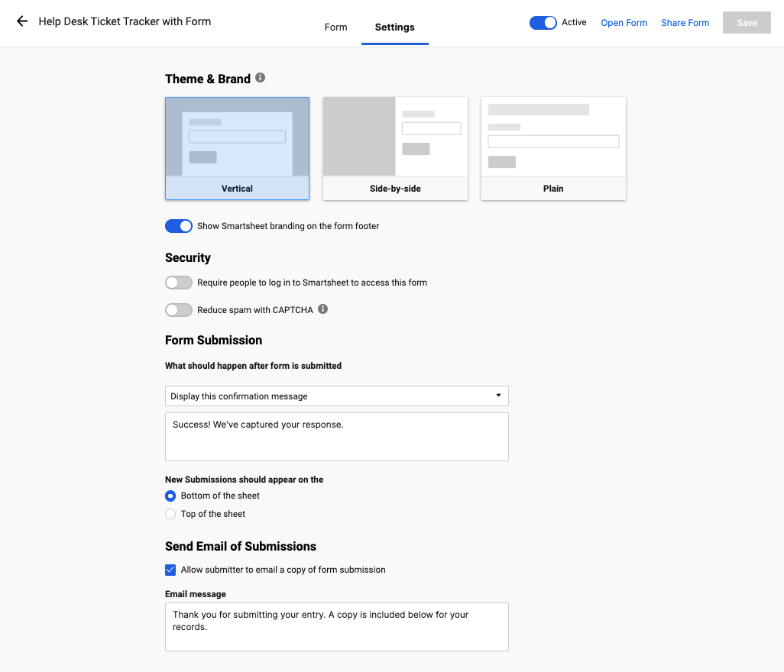Screen dimensions: 784x672
Task: Click the Email message text area
Action: (x=336, y=627)
